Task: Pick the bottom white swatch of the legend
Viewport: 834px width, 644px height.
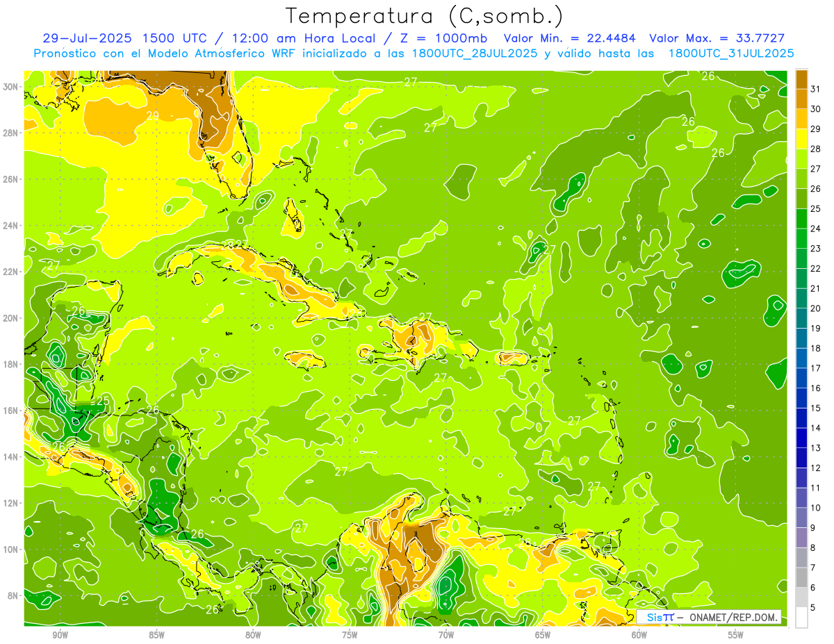Action: (801, 618)
